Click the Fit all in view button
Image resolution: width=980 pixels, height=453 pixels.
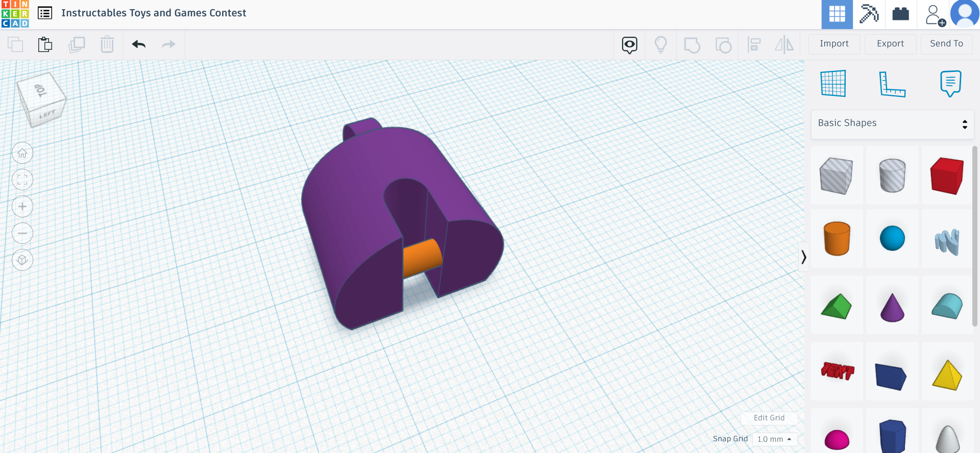22,180
